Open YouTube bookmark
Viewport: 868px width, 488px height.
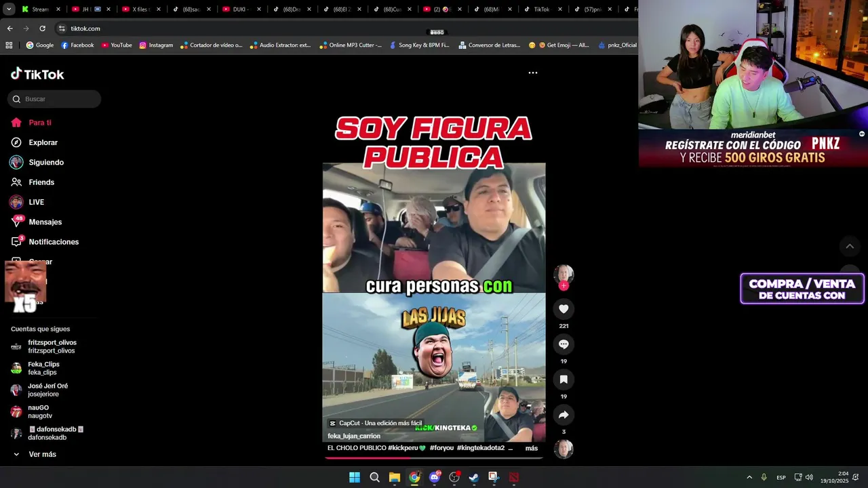pos(117,45)
